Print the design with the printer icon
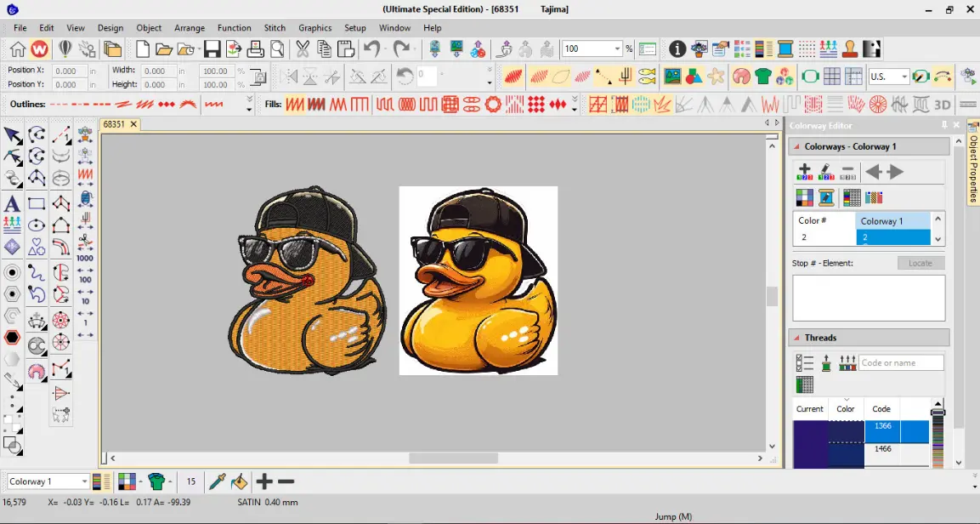 (255, 48)
